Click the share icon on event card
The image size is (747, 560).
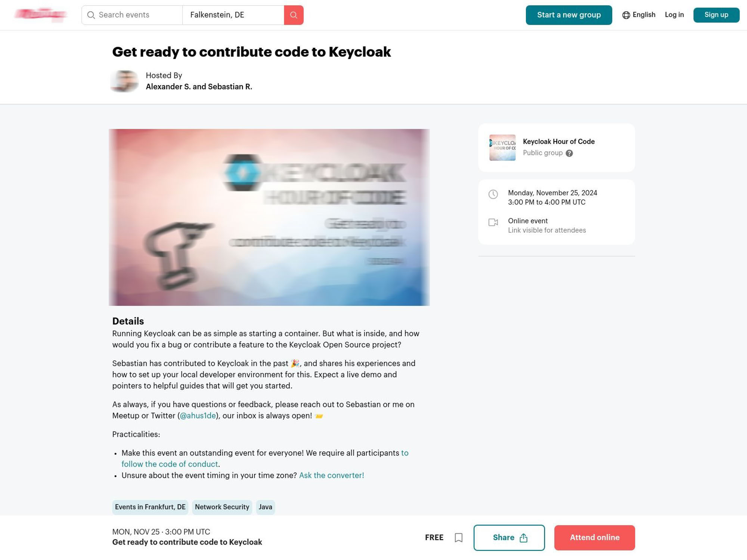524,538
